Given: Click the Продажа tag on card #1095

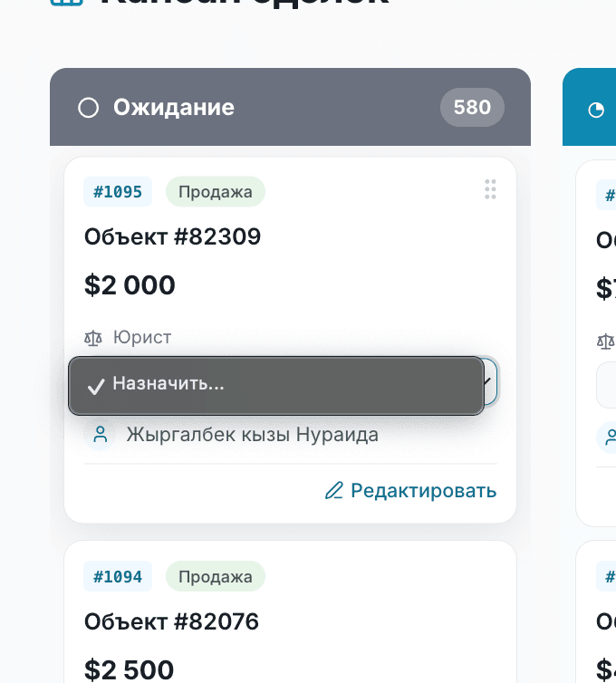Looking at the screenshot, I should click(216, 192).
